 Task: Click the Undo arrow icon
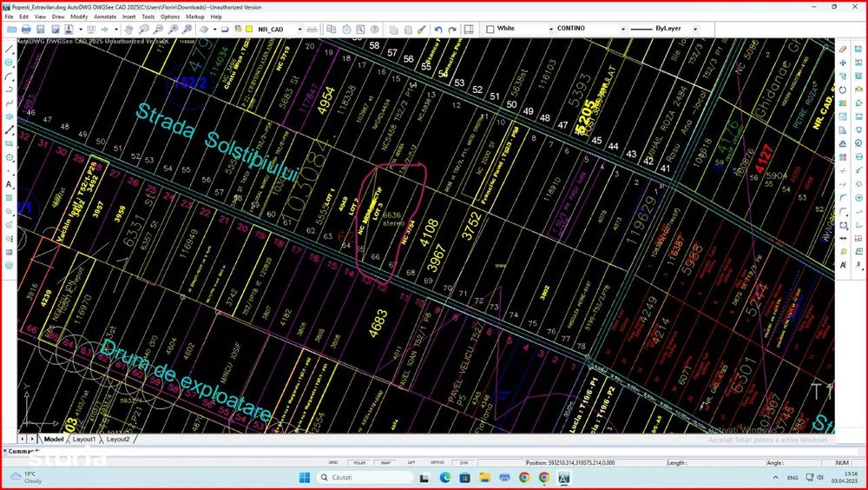click(437, 29)
